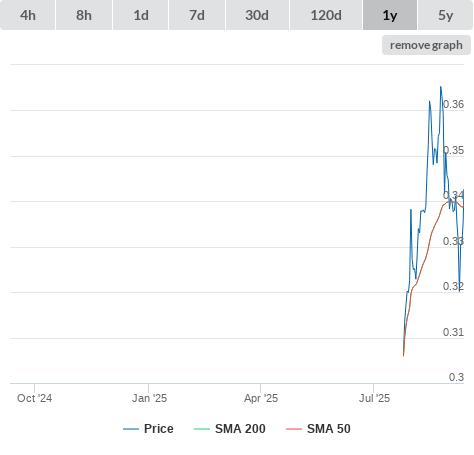Click the 0.36 price axis label
The image size is (474, 455).
click(x=453, y=104)
